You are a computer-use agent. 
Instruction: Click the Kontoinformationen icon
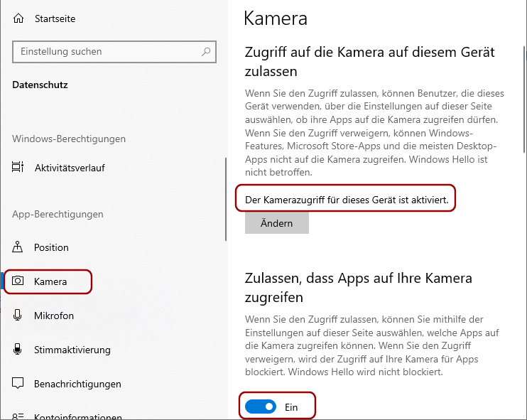tap(18, 416)
